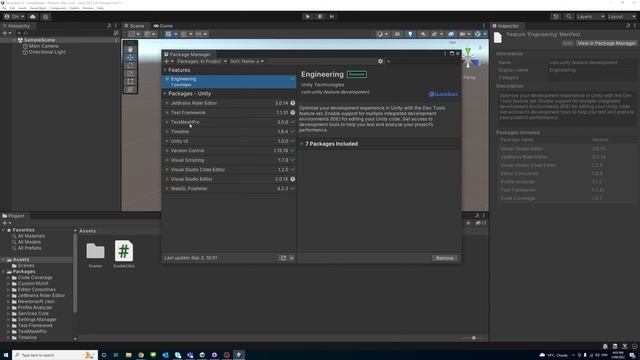Viewport: 640px width, 360px height.
Task: Select Directional Light in Hierarchy
Action: [47, 52]
